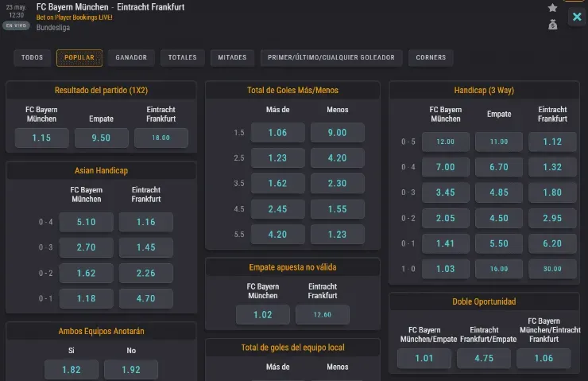Select Bayern München 1X2 odds 1.15
Viewport: 588px width, 381px height.
(41, 138)
